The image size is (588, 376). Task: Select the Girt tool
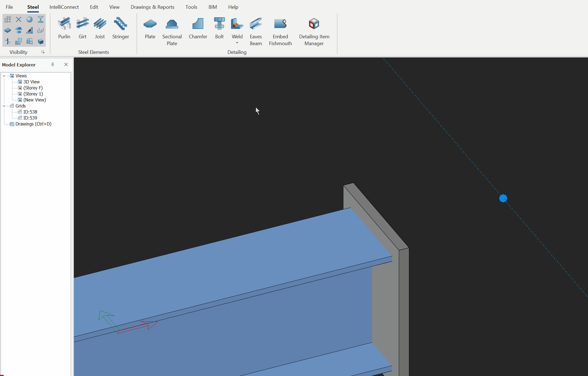(82, 28)
